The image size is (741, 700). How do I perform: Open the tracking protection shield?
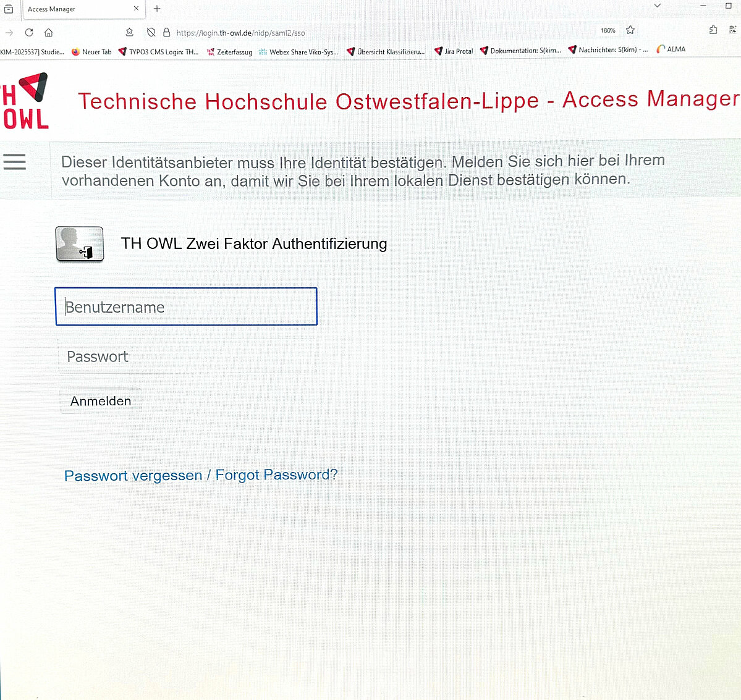[x=151, y=32]
